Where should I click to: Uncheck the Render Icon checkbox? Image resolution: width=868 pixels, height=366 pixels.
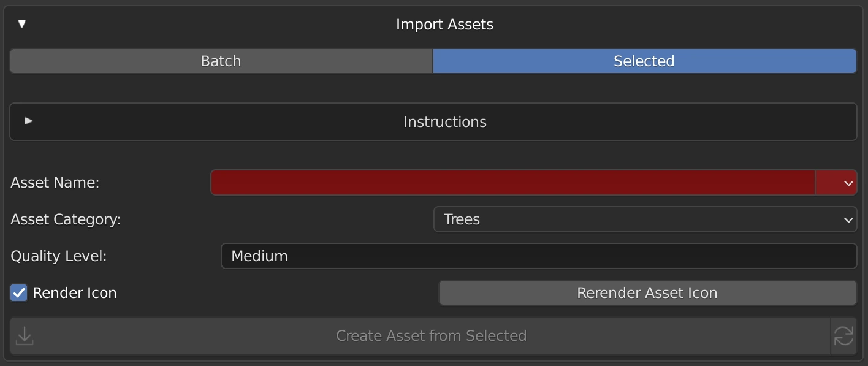tap(19, 293)
